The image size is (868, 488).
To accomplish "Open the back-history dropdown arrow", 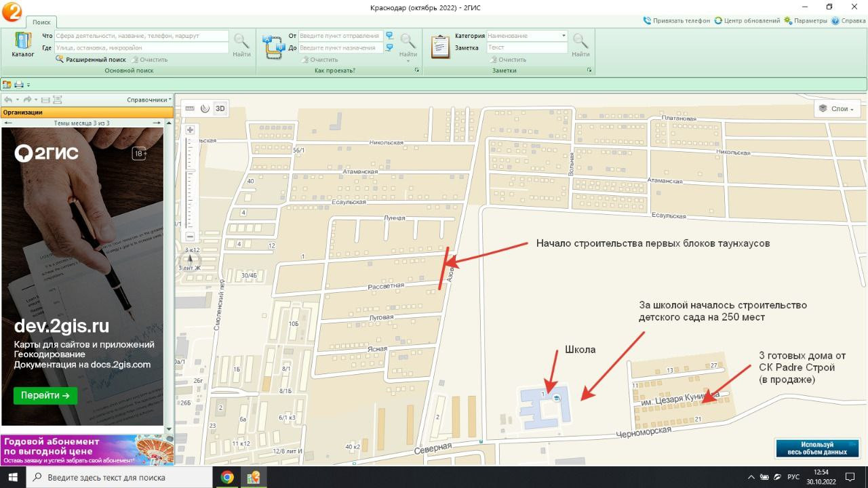I will (16, 100).
